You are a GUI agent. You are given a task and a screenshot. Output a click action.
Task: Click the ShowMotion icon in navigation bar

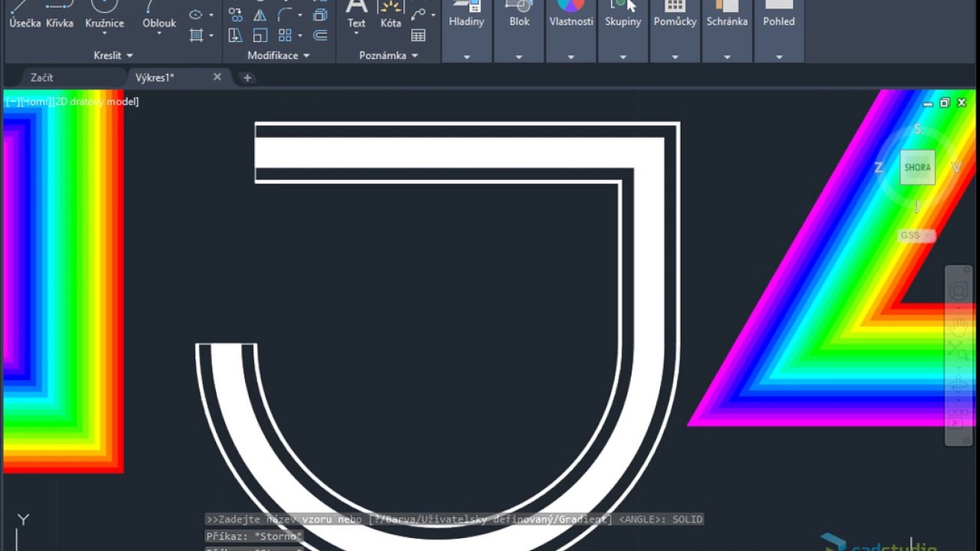[x=958, y=420]
